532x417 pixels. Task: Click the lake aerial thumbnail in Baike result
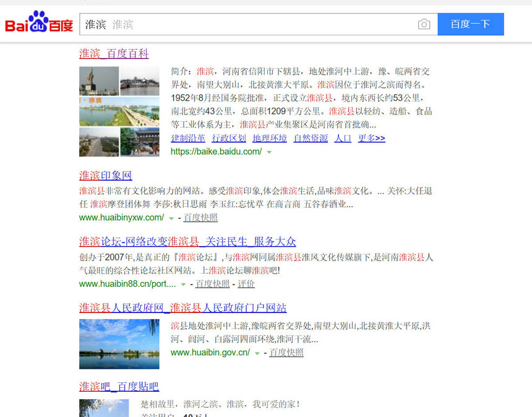coord(119,111)
